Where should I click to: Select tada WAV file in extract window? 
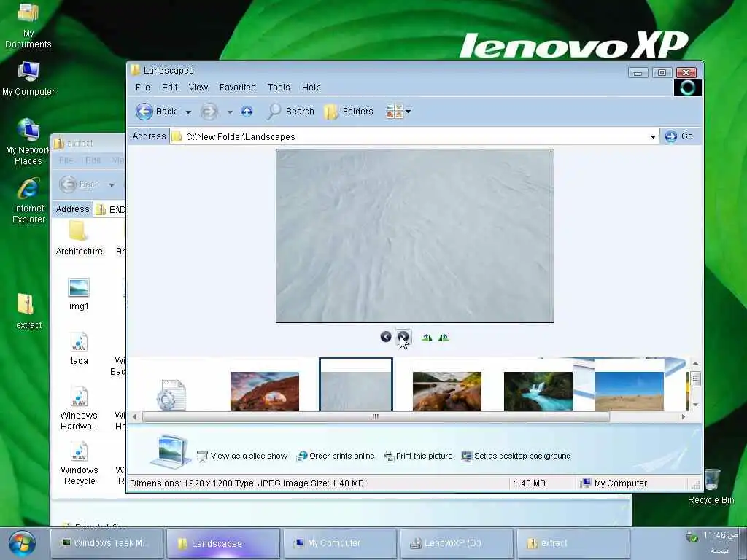pyautogui.click(x=79, y=349)
